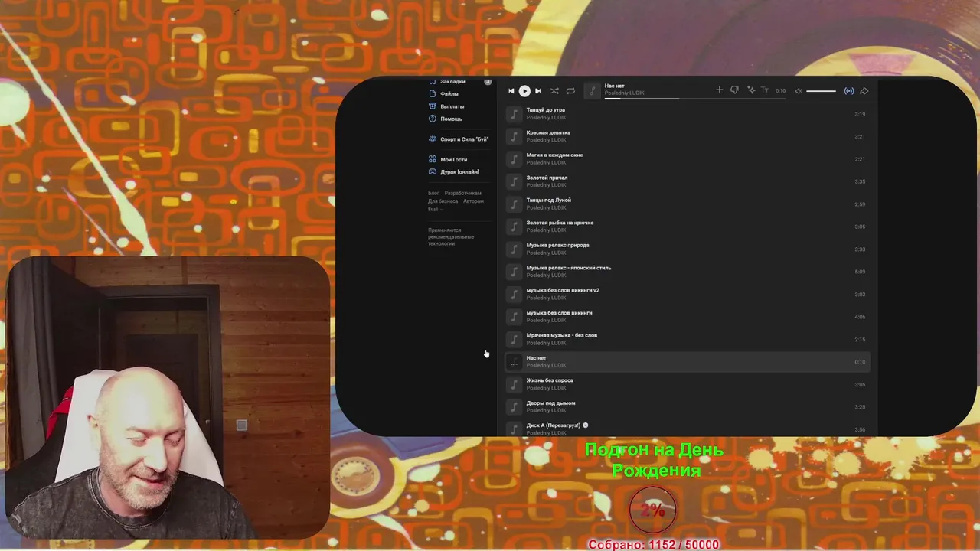Open the Для бизнеса footer link
Image resolution: width=980 pixels, height=551 pixels.
443,201
